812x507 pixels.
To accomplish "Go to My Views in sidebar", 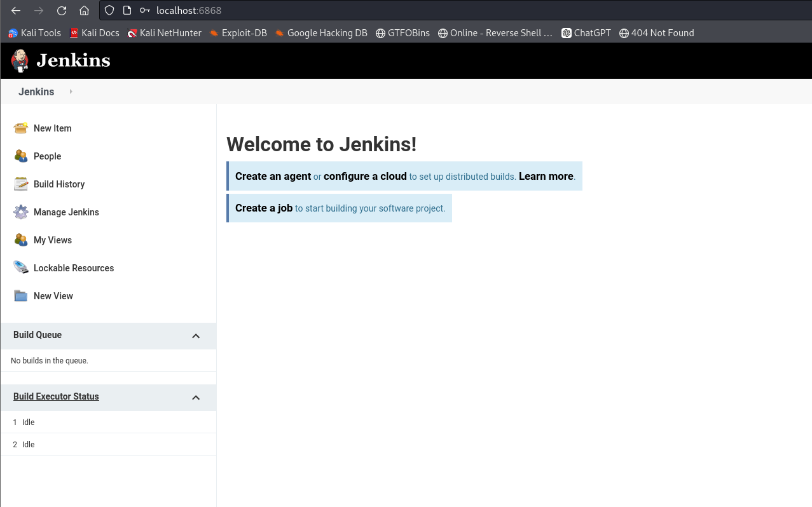I will coord(53,240).
